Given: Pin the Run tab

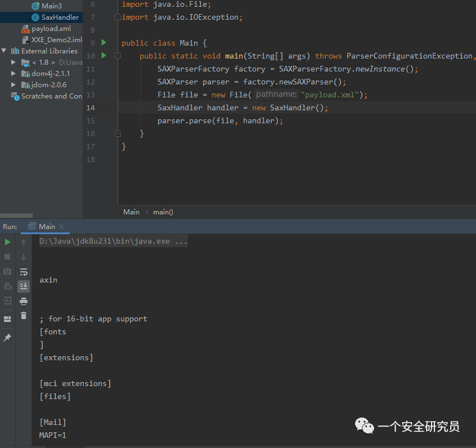Looking at the screenshot, I should pyautogui.click(x=7, y=338).
